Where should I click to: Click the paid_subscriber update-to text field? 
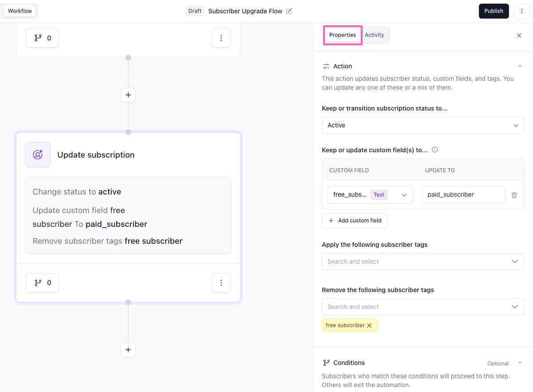[x=463, y=194]
